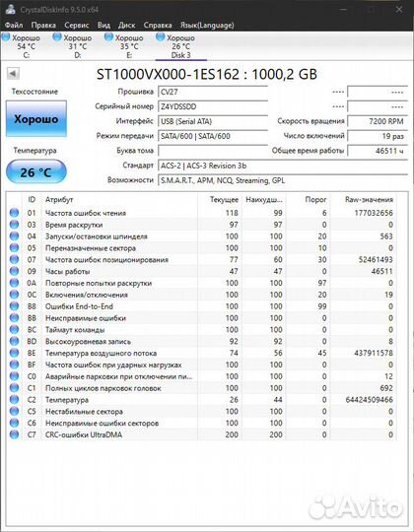Switch to the D: drive tab at 31 °C
The width and height of the screenshot is (414, 532).
pyautogui.click(x=77, y=46)
